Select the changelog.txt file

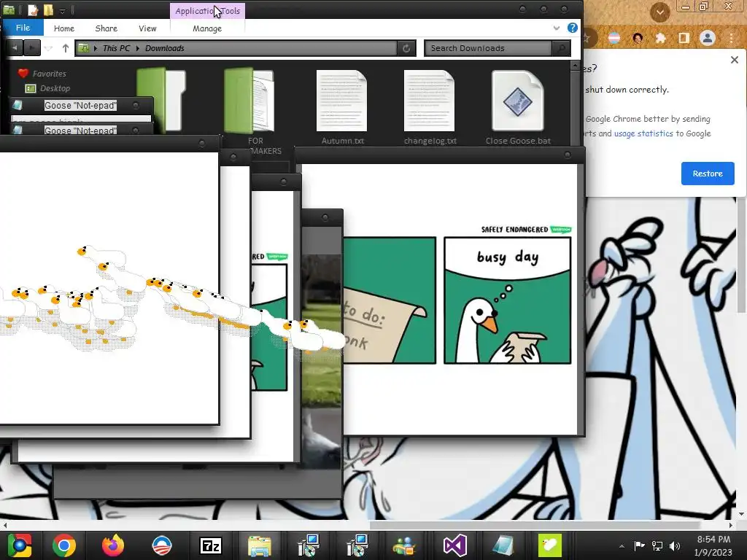point(430,107)
